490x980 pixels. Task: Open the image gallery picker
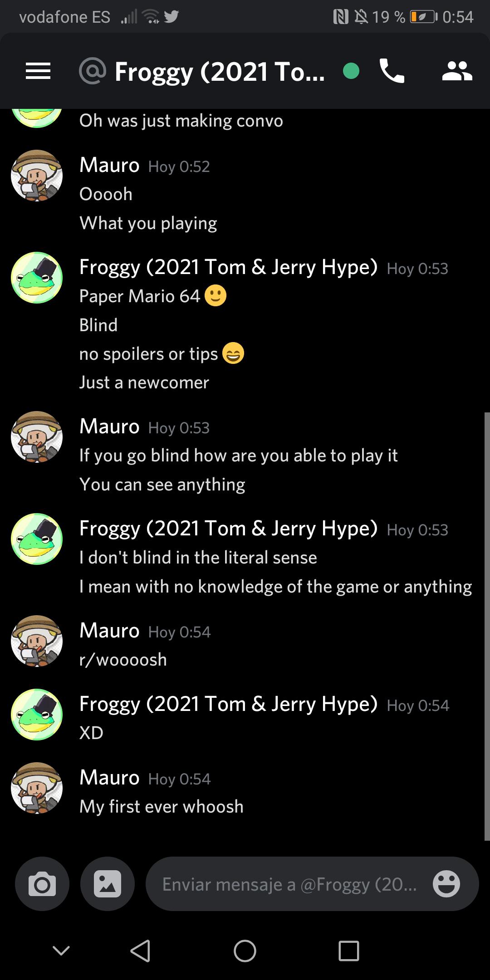(107, 884)
